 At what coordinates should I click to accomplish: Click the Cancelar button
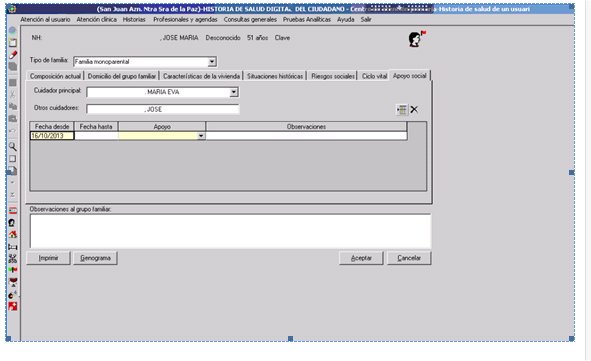(x=409, y=258)
